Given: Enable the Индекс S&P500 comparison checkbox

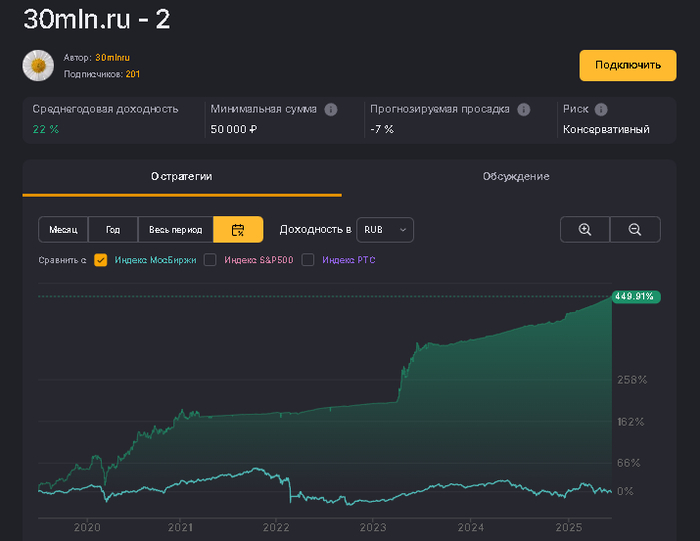Looking at the screenshot, I should (210, 260).
